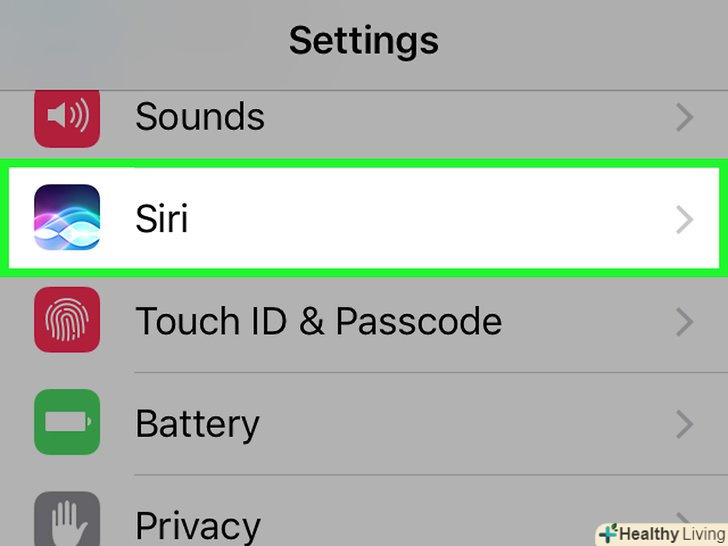Screen dimensions: 728x546
Task: Open Siri via its right chevron
Action: point(685,219)
